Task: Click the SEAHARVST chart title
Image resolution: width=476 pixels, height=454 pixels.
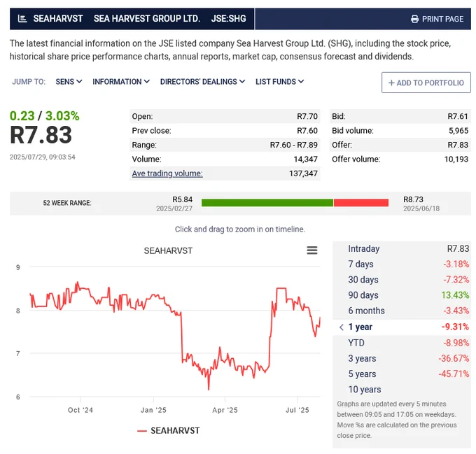Action: pyautogui.click(x=168, y=251)
